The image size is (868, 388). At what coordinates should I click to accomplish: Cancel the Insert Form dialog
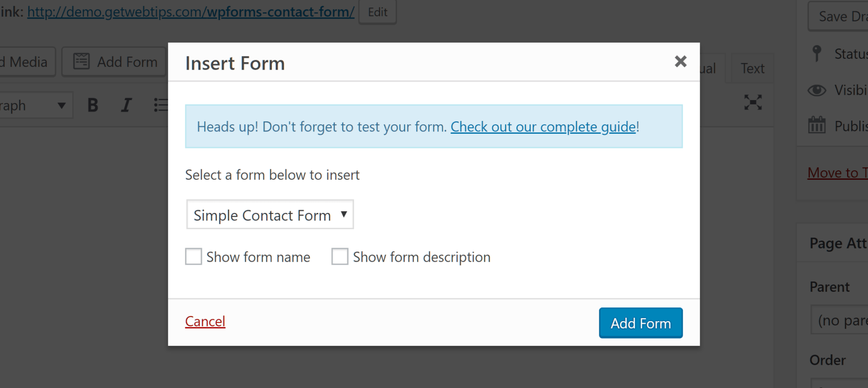pos(205,321)
